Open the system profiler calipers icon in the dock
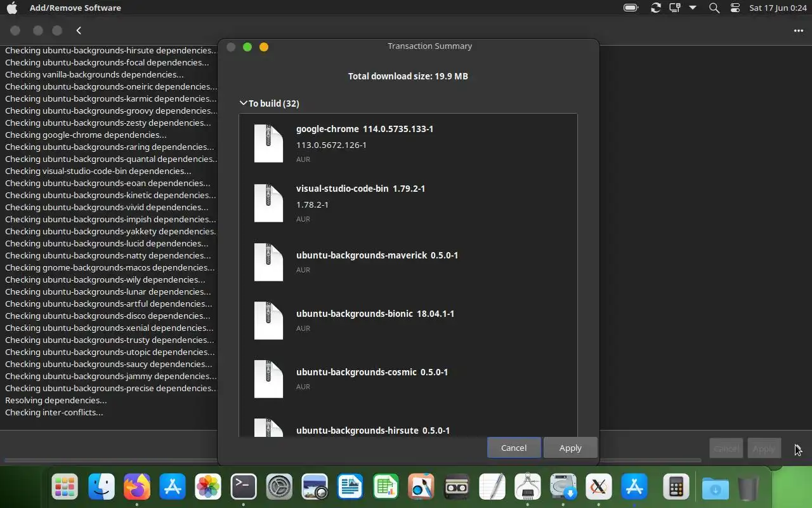Image resolution: width=812 pixels, height=508 pixels. coord(528,487)
